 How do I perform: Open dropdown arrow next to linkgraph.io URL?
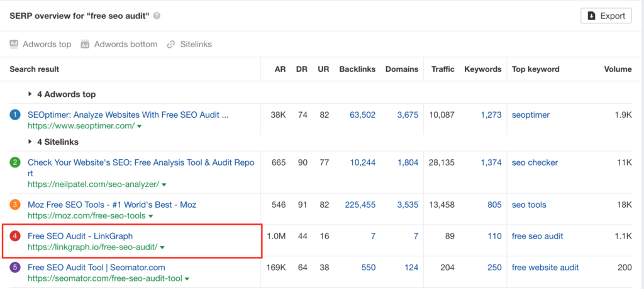click(162, 247)
